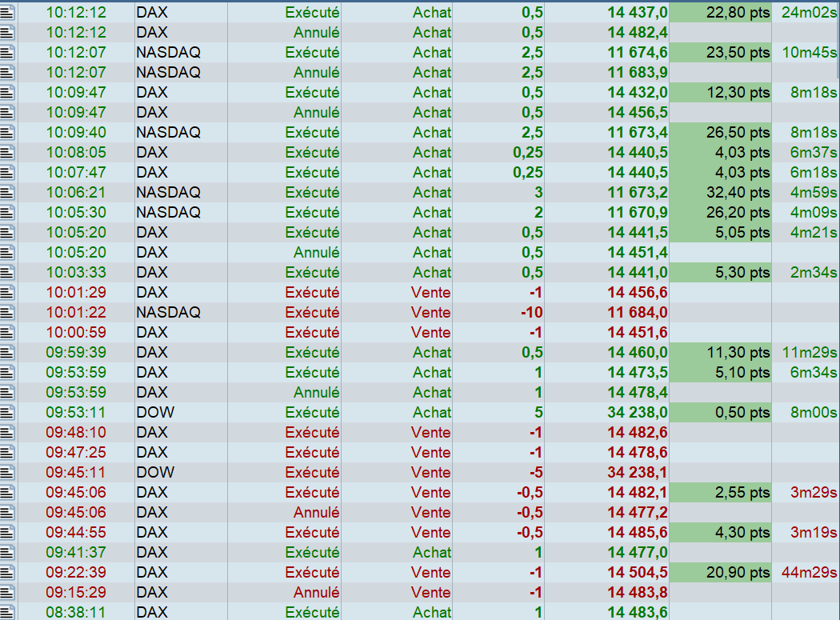Select the 2,55 pts gain cell
This screenshot has width=840, height=620.
721,493
